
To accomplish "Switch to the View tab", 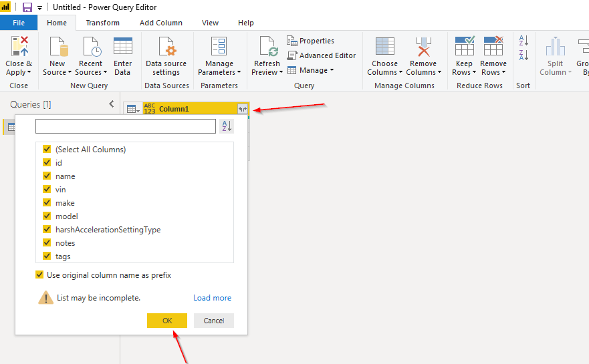I will tap(210, 23).
